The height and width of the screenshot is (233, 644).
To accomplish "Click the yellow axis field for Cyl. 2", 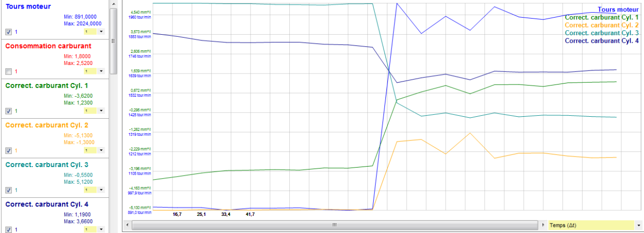I will pos(90,150).
